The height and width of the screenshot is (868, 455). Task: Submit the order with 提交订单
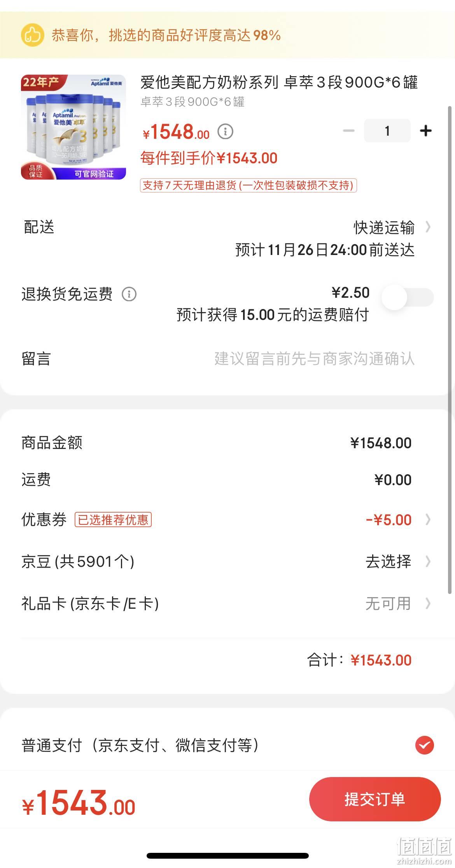[x=375, y=799]
